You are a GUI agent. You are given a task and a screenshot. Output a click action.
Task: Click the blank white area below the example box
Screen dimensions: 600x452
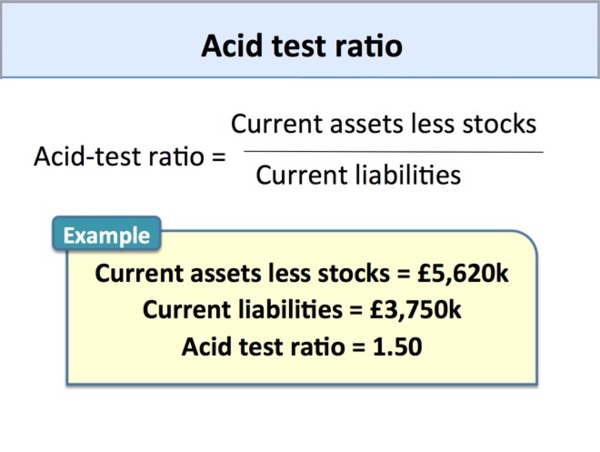(300, 418)
